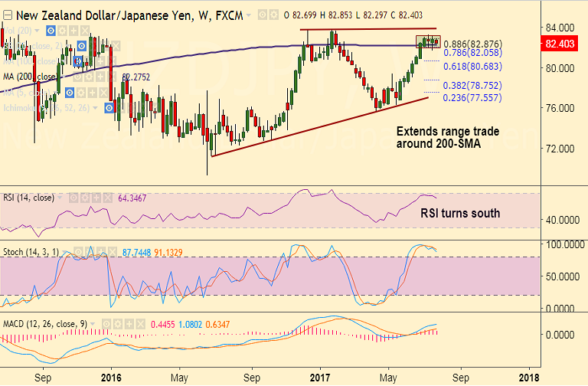Click the RSI (14, close) label
This screenshot has height=386, width=588.
coord(28,198)
